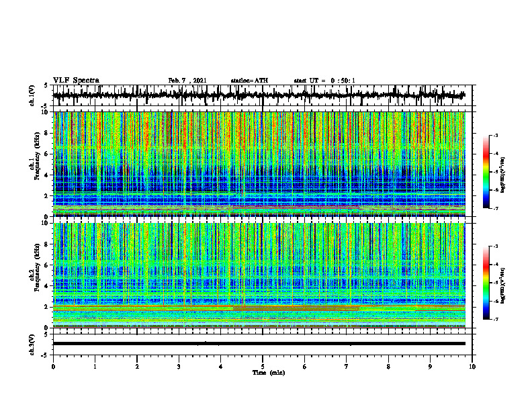Click the time axis tick label "10"
This screenshot has height=411, width=532.
coord(472,367)
